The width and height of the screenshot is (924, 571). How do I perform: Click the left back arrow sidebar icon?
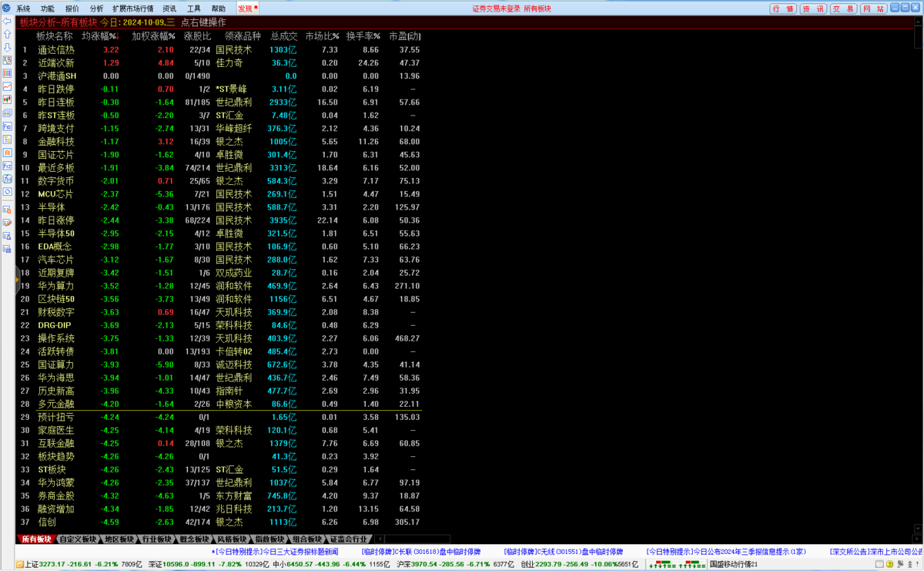point(7,22)
